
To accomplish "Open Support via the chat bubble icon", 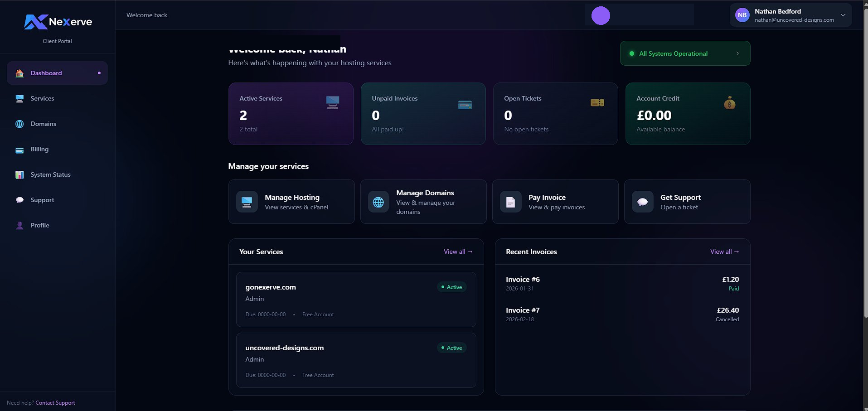I will point(19,200).
